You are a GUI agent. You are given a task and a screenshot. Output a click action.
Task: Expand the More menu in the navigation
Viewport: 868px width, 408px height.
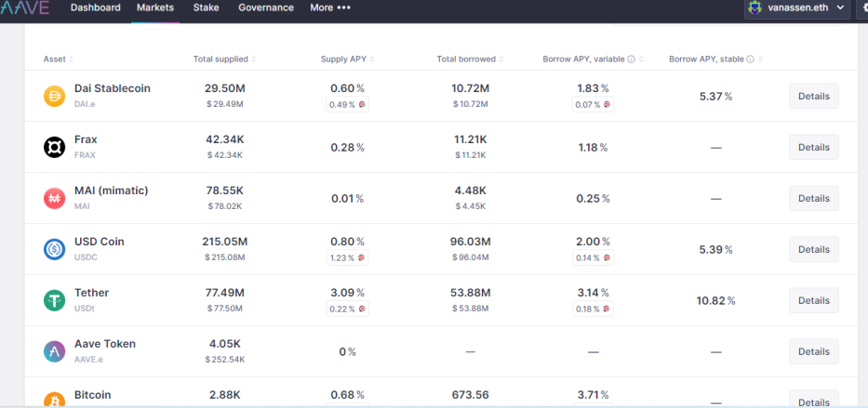[x=330, y=8]
